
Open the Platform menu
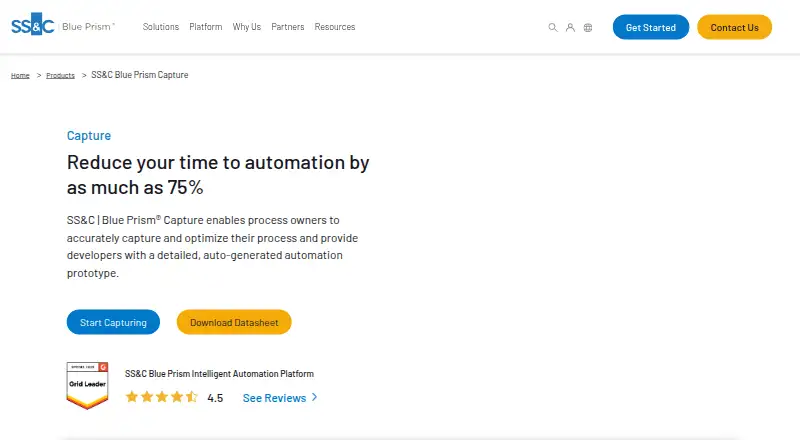point(206,27)
